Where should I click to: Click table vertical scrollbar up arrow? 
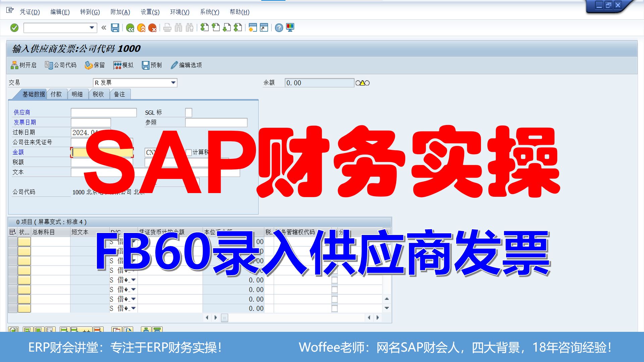point(387,299)
